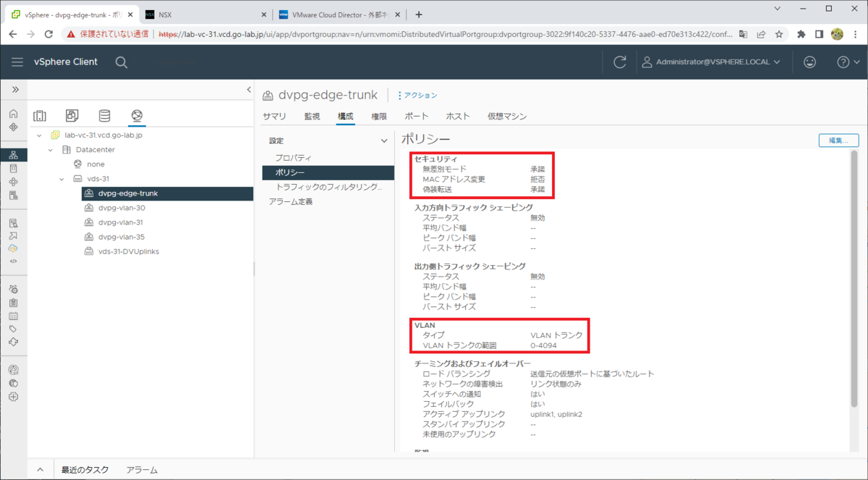Viewport: 868px width, 480px height.
Task: Switch to the ポート tab
Action: pyautogui.click(x=417, y=116)
